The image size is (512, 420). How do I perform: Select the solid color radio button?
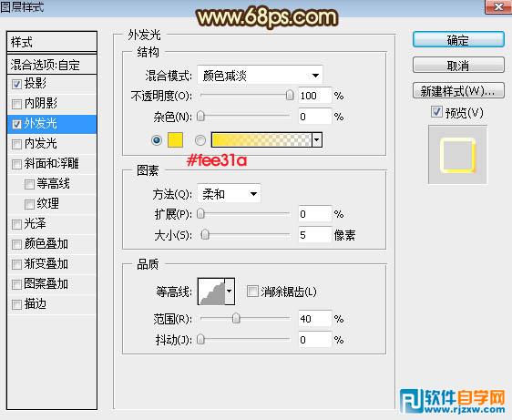point(157,140)
